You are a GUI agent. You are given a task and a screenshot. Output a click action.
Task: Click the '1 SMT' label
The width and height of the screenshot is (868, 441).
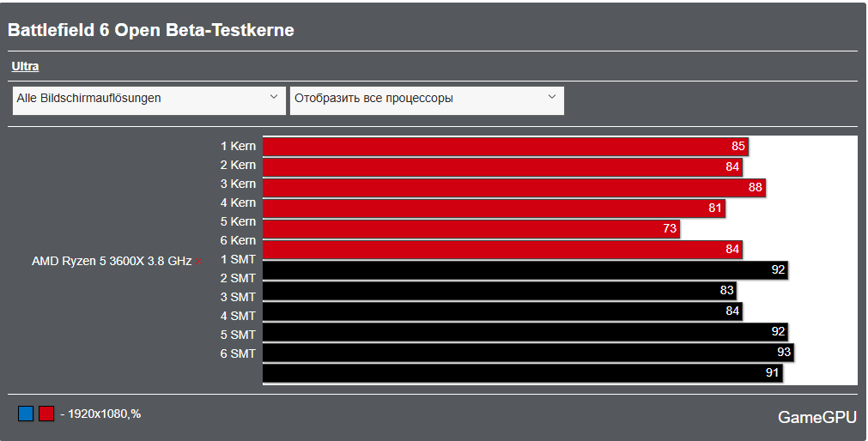(x=238, y=259)
